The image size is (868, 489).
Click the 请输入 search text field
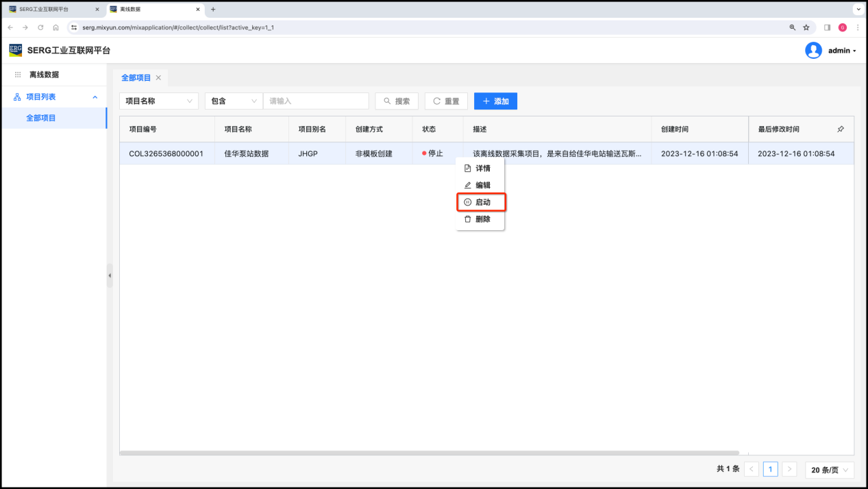pyautogui.click(x=316, y=101)
